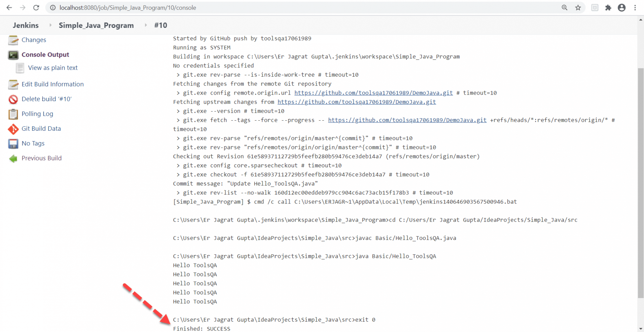644x332 pixels.
Task: Click the Console Output terminal icon
Action: 13,55
